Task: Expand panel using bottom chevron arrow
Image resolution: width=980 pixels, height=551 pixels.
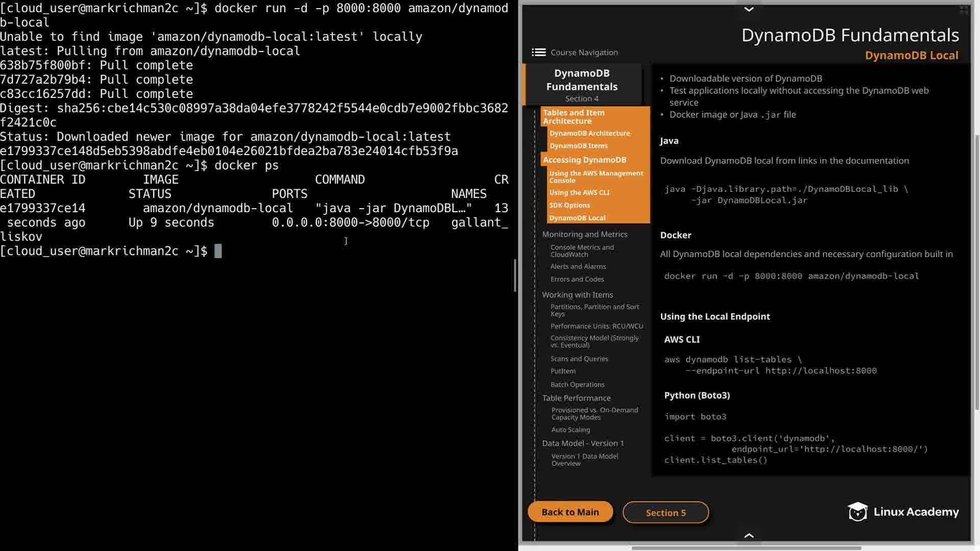Action: (749, 535)
